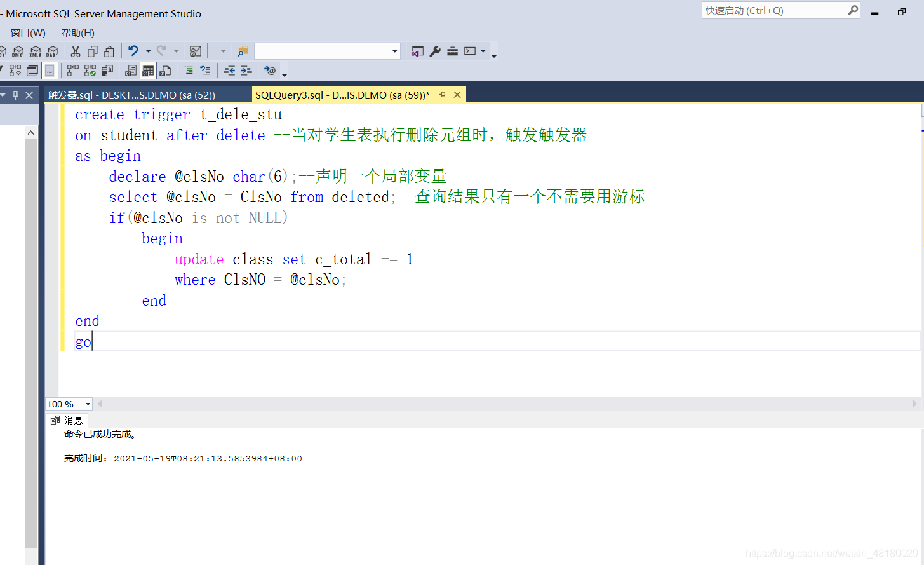The width and height of the screenshot is (924, 565).
Task: Open SQL editor toolbar overflow options
Action: pos(285,74)
